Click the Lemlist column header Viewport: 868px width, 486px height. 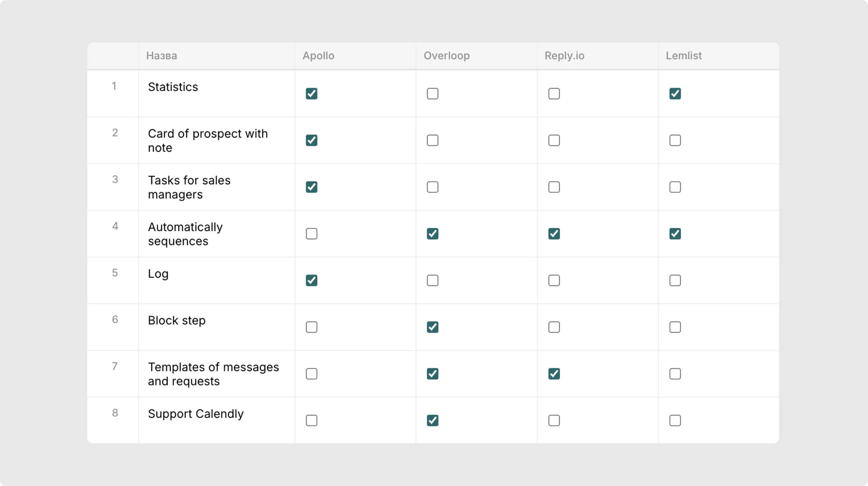coord(719,56)
